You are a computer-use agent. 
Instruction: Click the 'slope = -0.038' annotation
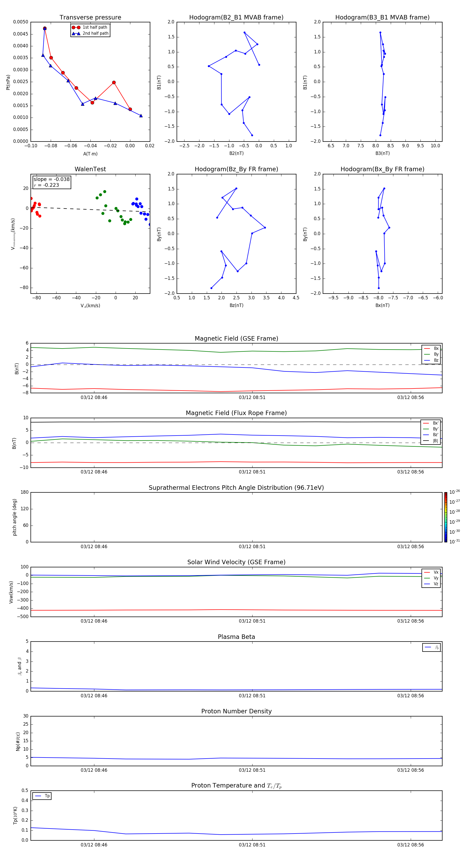tap(52, 179)
